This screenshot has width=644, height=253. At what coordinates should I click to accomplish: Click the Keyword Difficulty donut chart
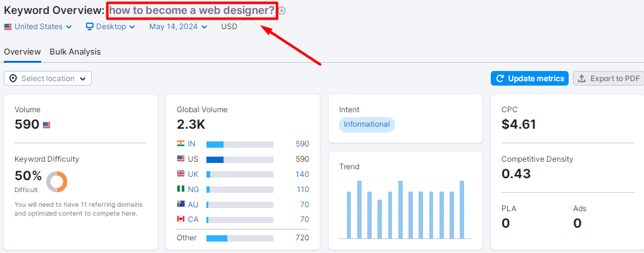[57, 182]
